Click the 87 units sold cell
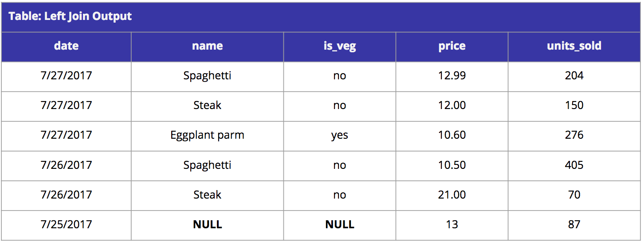 tap(574, 226)
